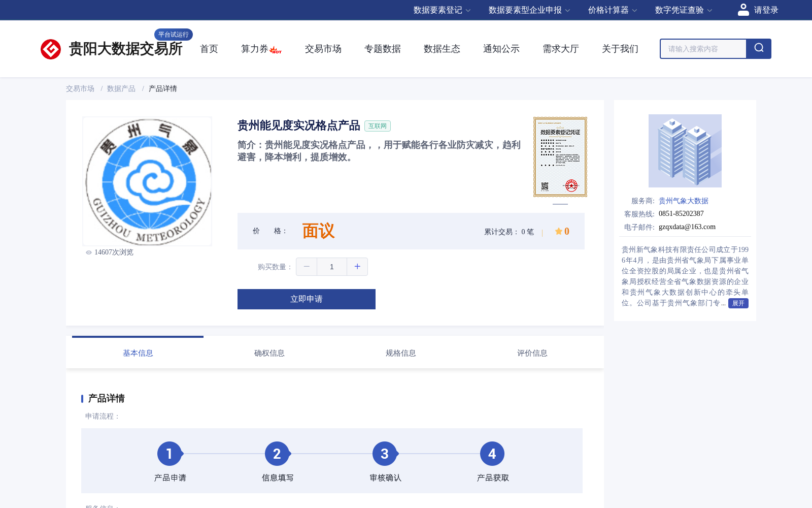The width and height of the screenshot is (812, 508).
Task: Go to 首页 in navigation
Action: point(209,49)
